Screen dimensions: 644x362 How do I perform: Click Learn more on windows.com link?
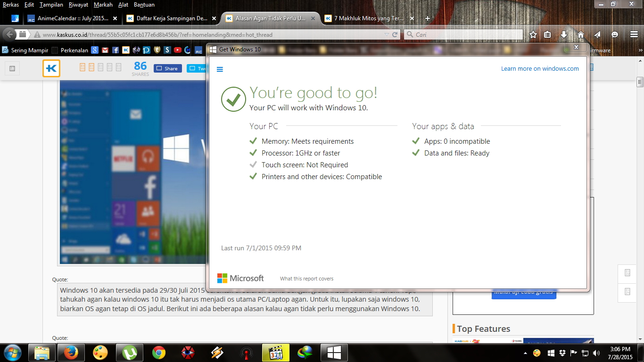click(540, 68)
